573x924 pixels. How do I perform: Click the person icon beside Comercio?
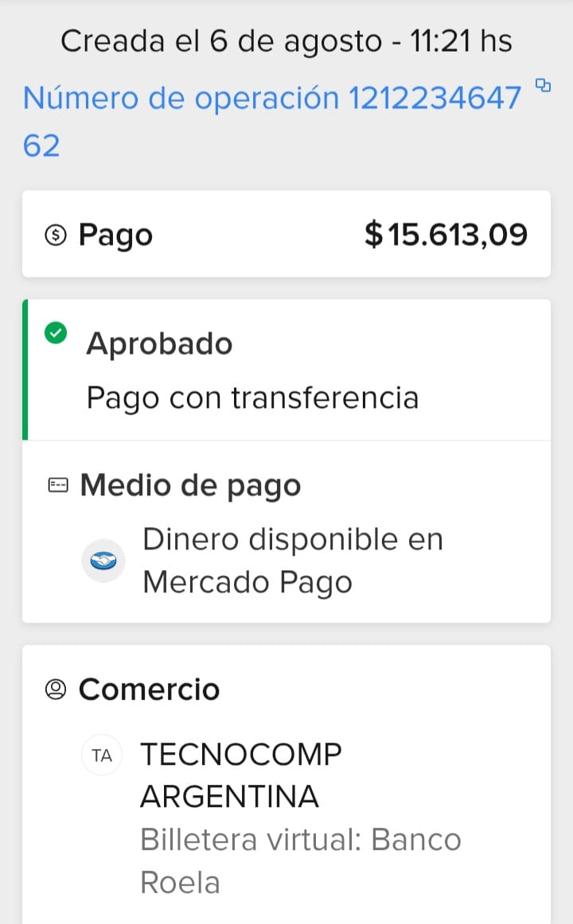[56, 689]
